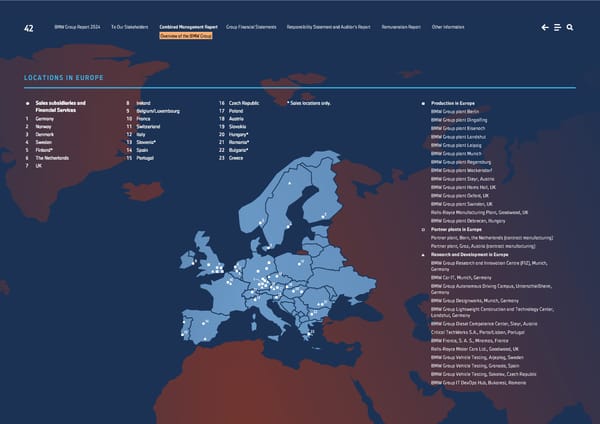Image resolution: width=600 pixels, height=424 pixels.
Task: Click the Locations in Europe heading
Action: tap(66, 77)
